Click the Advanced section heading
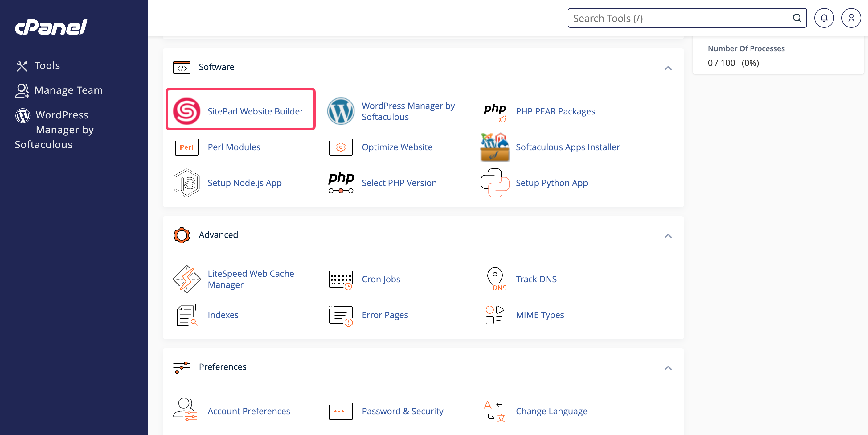The width and height of the screenshot is (868, 435). click(x=218, y=235)
